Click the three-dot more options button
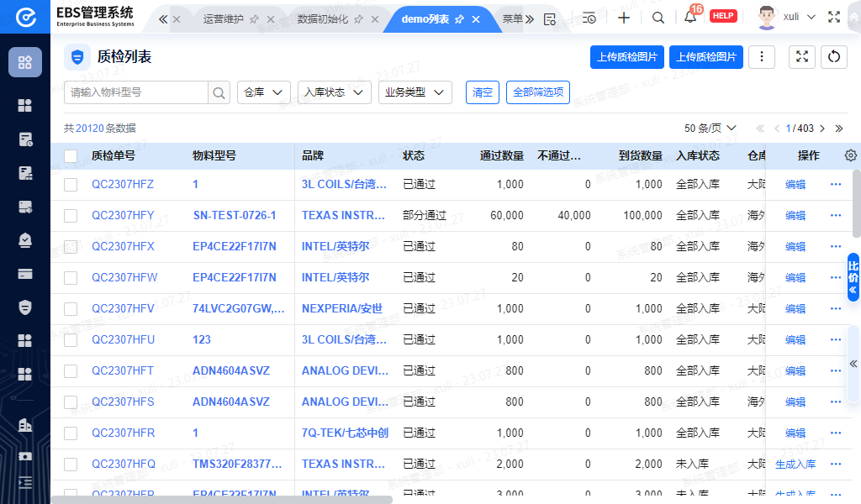This screenshot has width=861, height=504. 761,56
